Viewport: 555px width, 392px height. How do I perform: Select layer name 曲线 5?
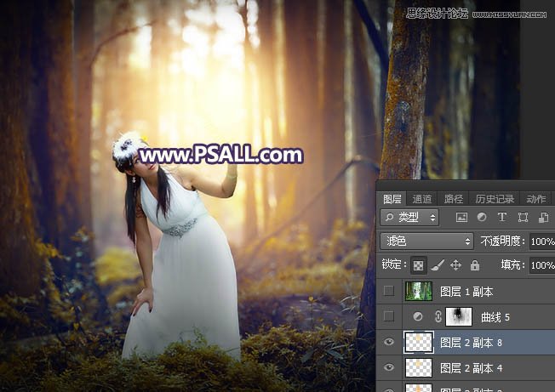pyautogui.click(x=495, y=317)
